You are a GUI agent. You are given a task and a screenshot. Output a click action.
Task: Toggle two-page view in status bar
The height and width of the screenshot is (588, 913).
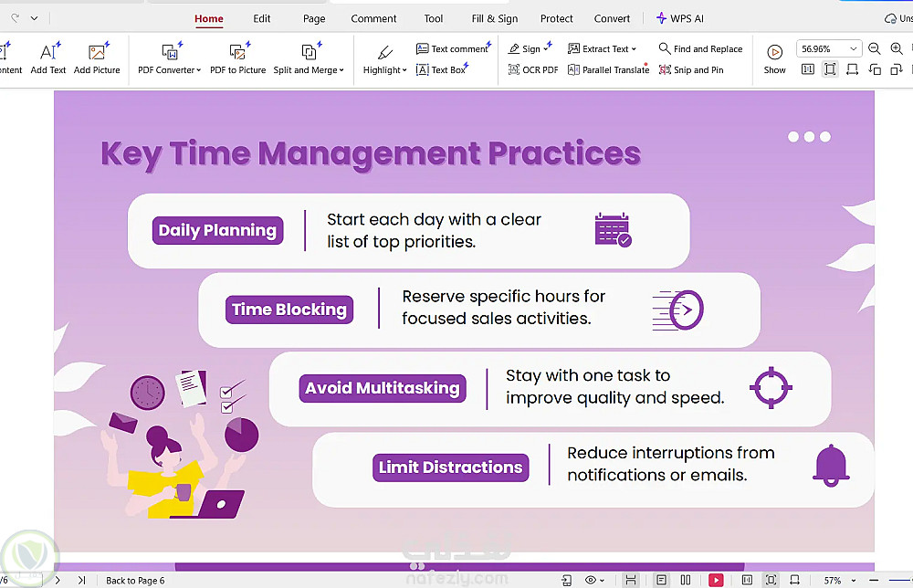pyautogui.click(x=686, y=580)
